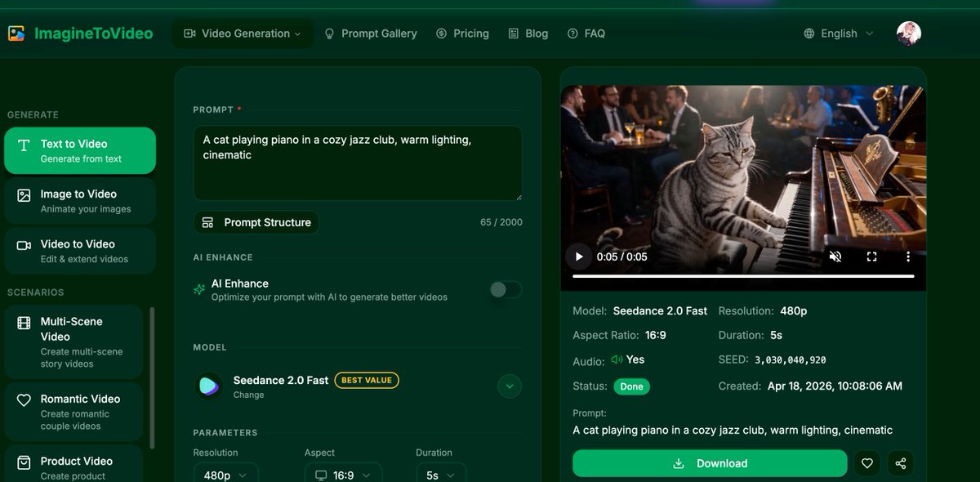The height and width of the screenshot is (482, 980).
Task: Click the BEST VALUE badge
Action: [367, 380]
